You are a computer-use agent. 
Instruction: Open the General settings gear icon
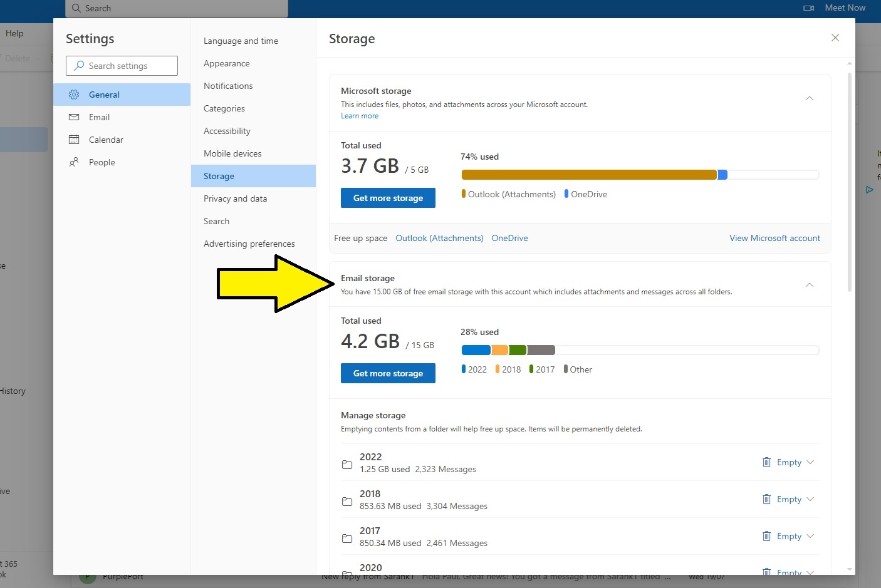tap(74, 95)
